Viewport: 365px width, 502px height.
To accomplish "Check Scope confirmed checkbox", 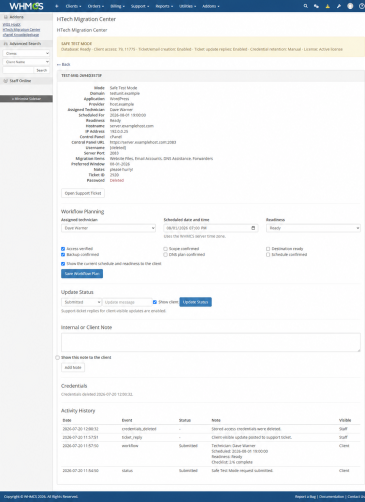I will click(x=165, y=249).
